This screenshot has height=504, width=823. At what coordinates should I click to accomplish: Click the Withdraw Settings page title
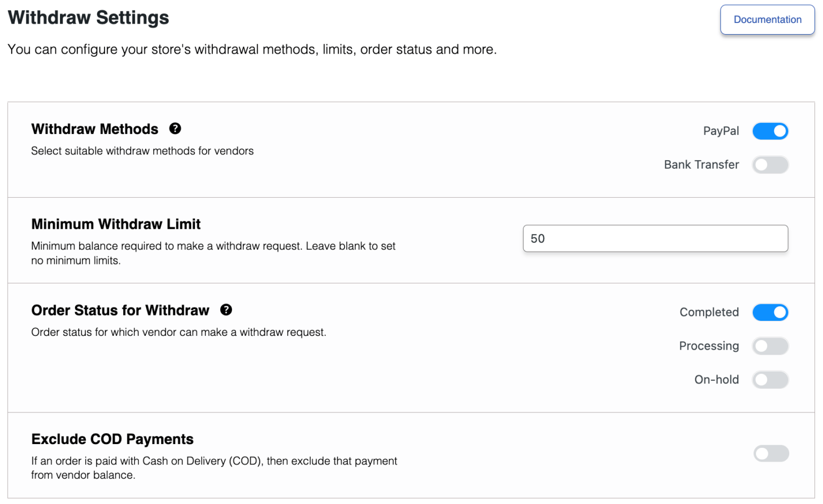coord(88,18)
